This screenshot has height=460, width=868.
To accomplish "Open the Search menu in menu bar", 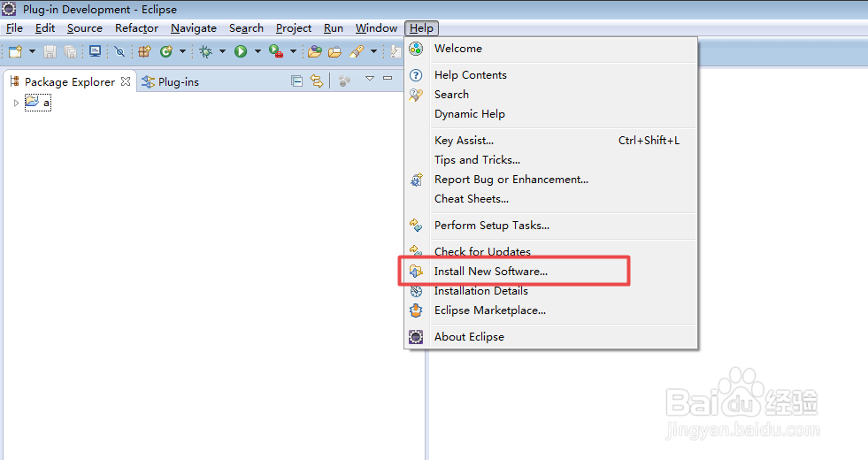I will (246, 28).
